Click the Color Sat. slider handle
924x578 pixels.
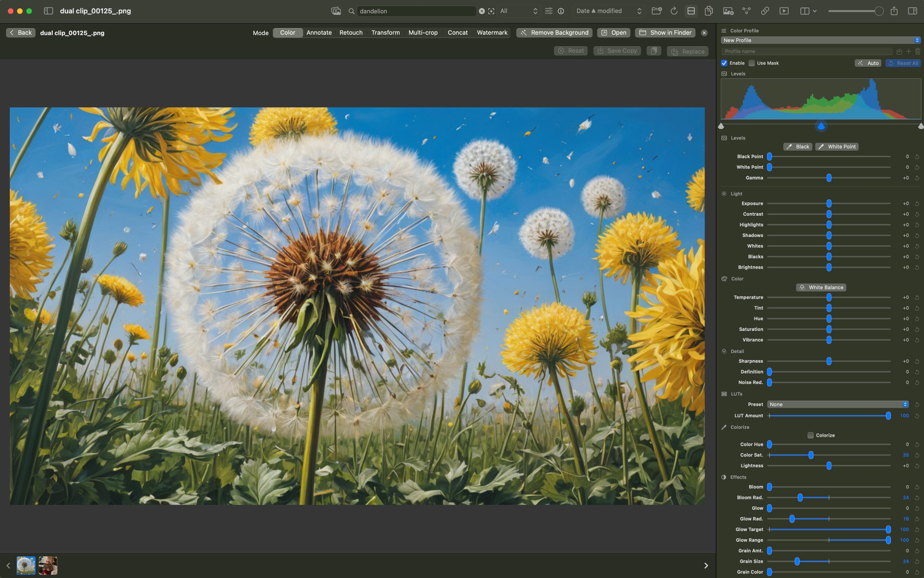pyautogui.click(x=811, y=455)
